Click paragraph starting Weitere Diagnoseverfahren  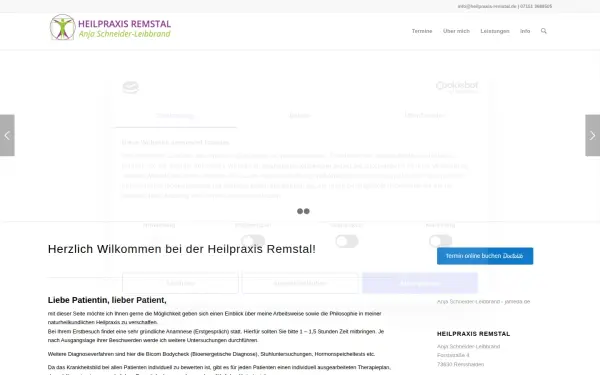[211, 354]
